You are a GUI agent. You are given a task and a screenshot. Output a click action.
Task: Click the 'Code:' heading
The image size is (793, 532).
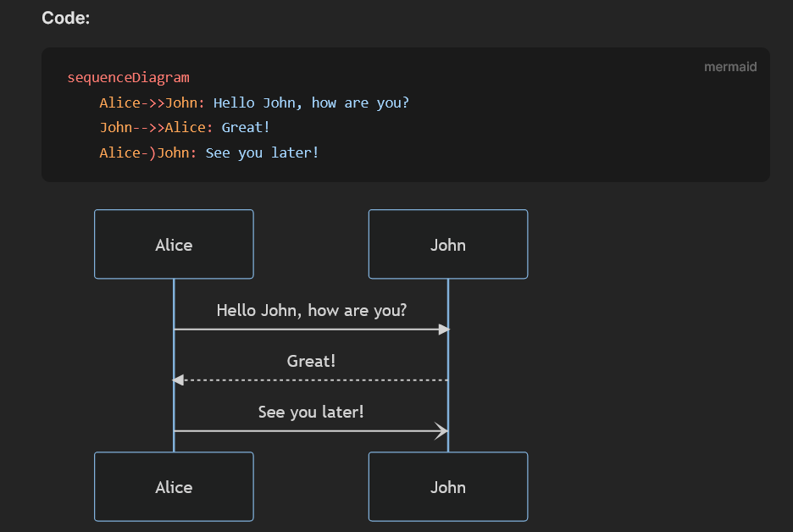tap(64, 17)
